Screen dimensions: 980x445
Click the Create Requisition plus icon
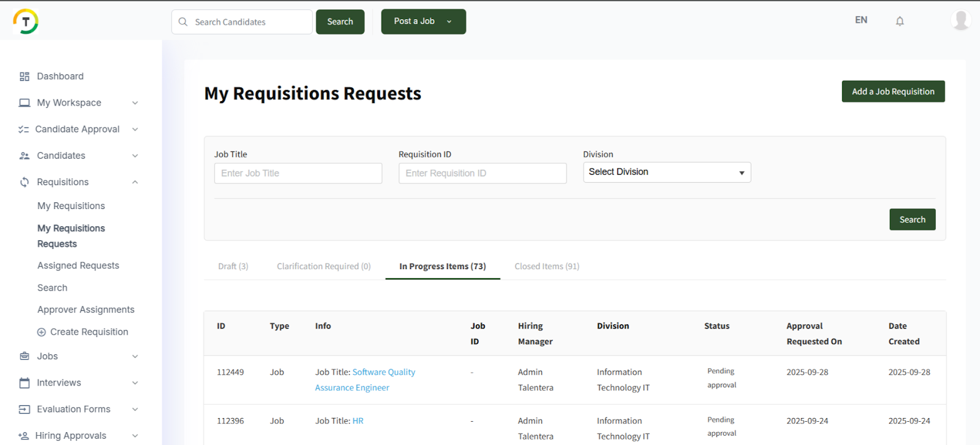pos(42,332)
